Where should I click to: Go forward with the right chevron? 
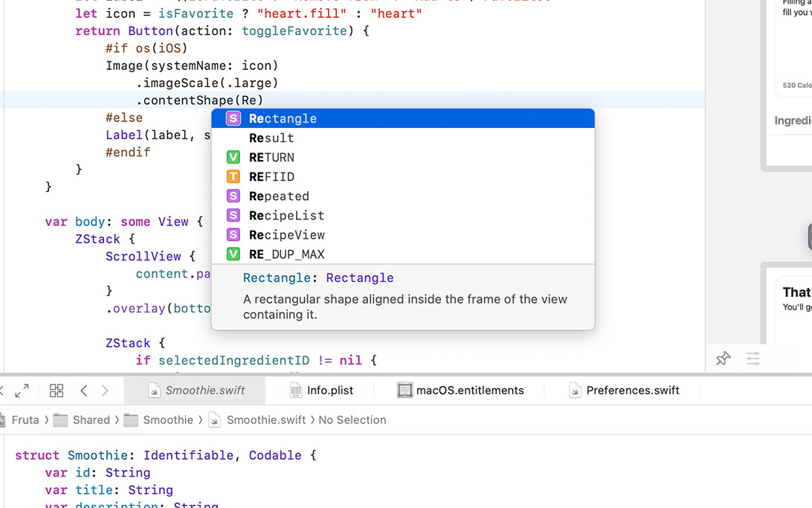tap(105, 390)
